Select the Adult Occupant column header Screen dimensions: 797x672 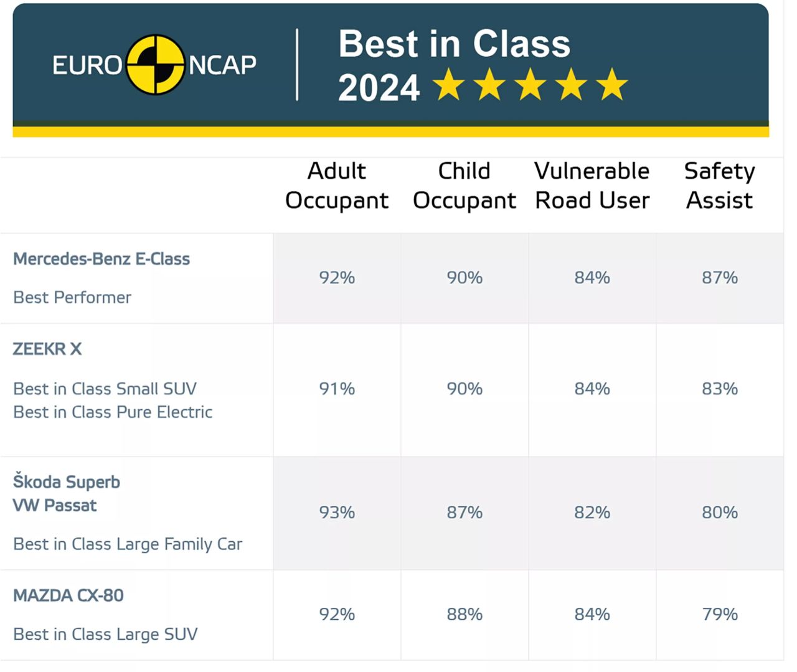pyautogui.click(x=337, y=186)
